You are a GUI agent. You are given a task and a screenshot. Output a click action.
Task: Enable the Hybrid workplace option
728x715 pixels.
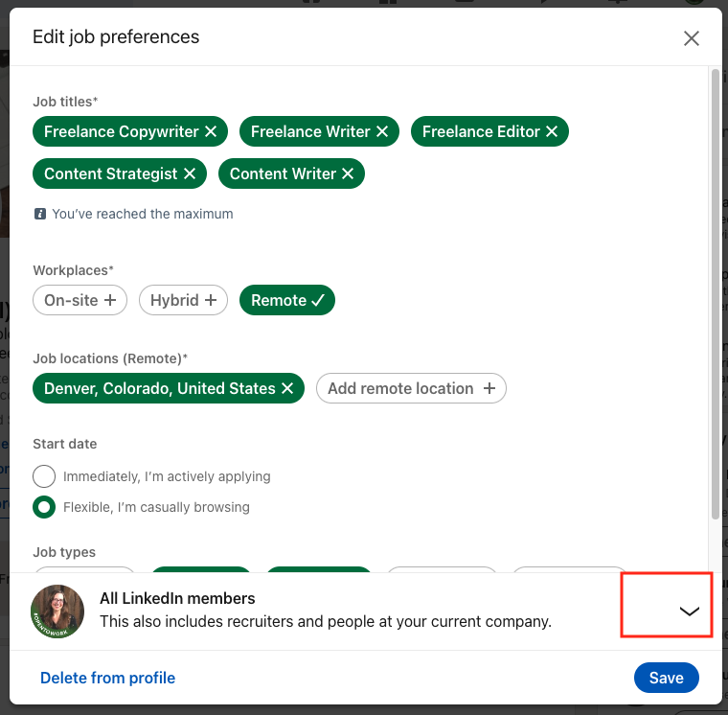point(183,301)
